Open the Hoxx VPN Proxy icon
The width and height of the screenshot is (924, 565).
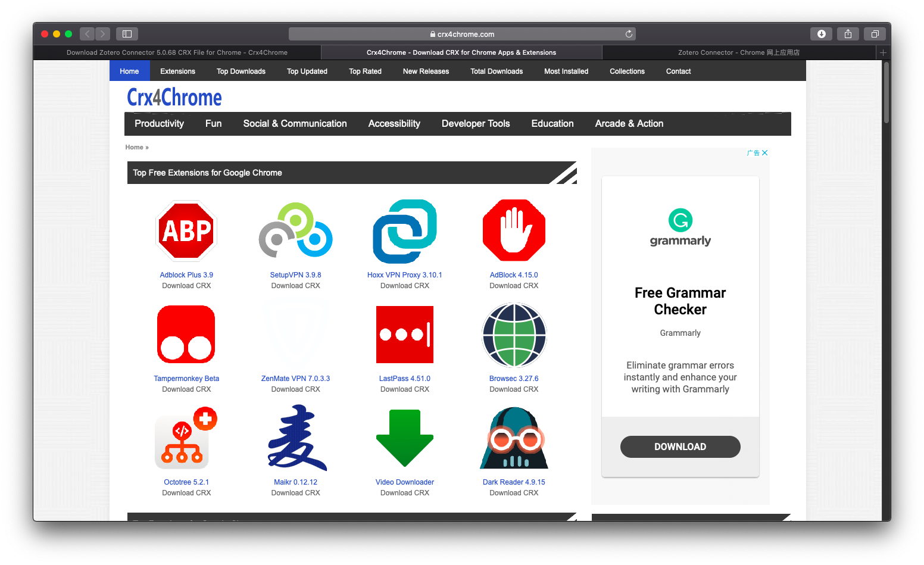point(405,231)
